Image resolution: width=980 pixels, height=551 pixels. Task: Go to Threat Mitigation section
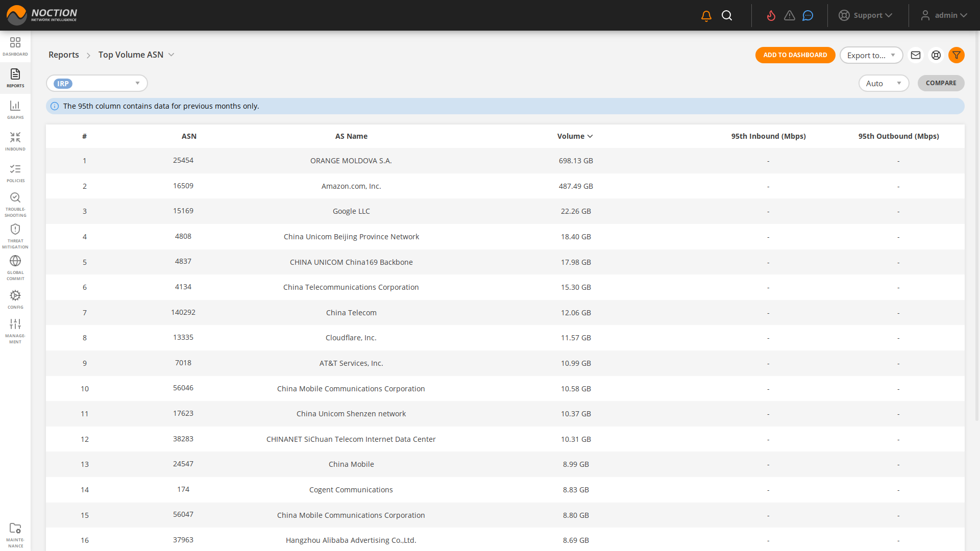point(15,236)
